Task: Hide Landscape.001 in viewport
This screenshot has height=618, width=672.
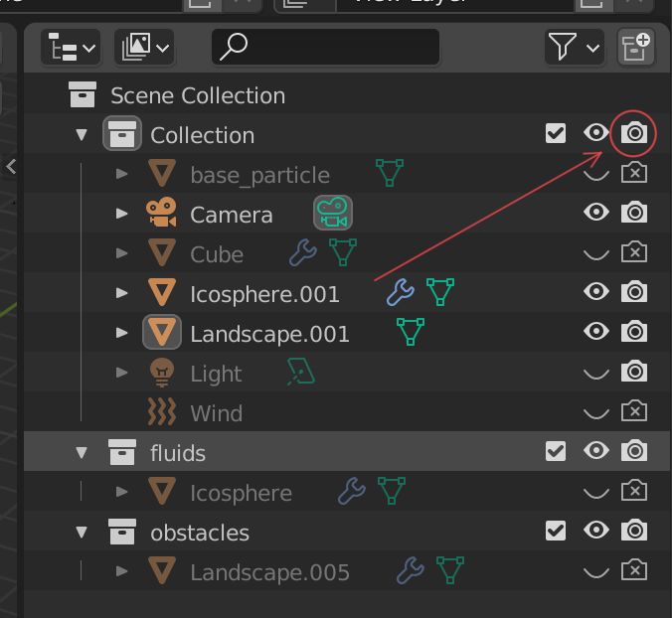Action: point(595,331)
